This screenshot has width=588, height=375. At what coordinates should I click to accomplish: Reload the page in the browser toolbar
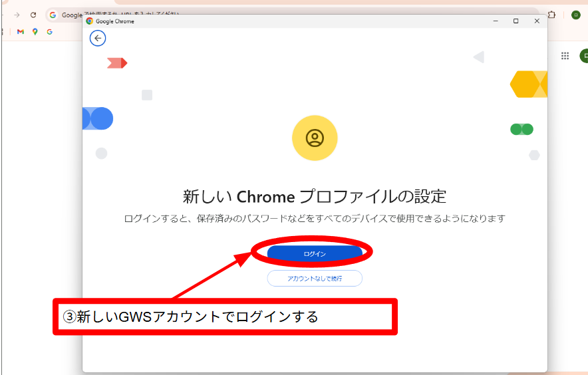(x=33, y=15)
